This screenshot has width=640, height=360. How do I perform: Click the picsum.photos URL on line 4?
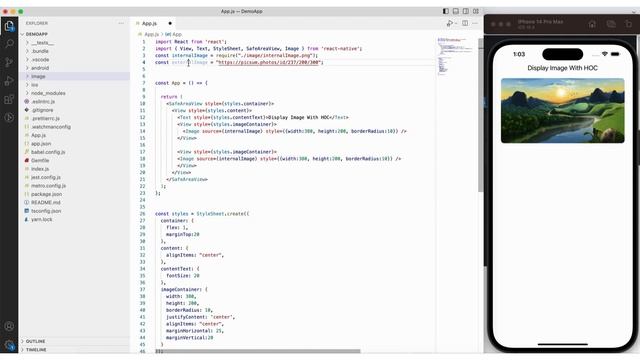269,62
